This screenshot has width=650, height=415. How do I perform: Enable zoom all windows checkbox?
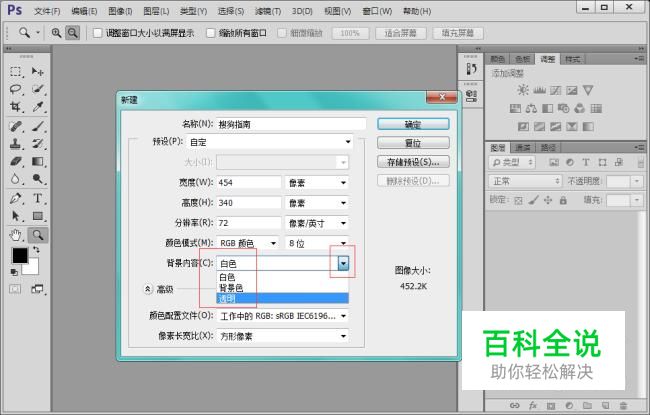pos(211,33)
